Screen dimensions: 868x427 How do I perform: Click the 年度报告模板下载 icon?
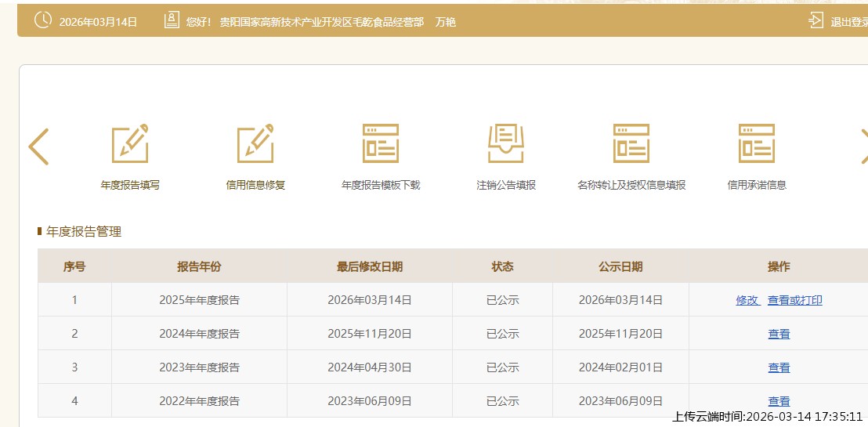click(381, 143)
